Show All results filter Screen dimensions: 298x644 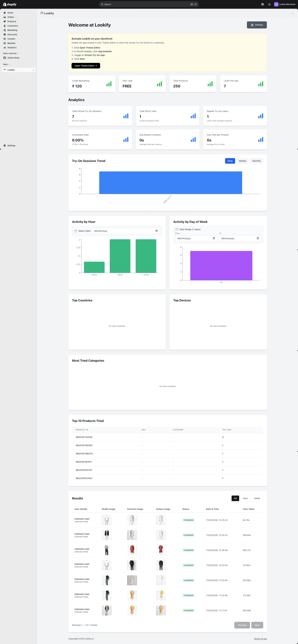[x=235, y=498]
